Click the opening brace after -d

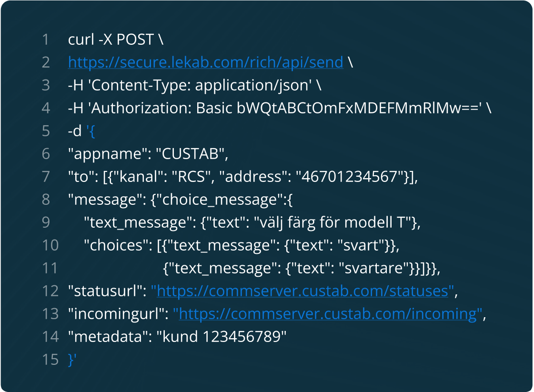tap(92, 131)
